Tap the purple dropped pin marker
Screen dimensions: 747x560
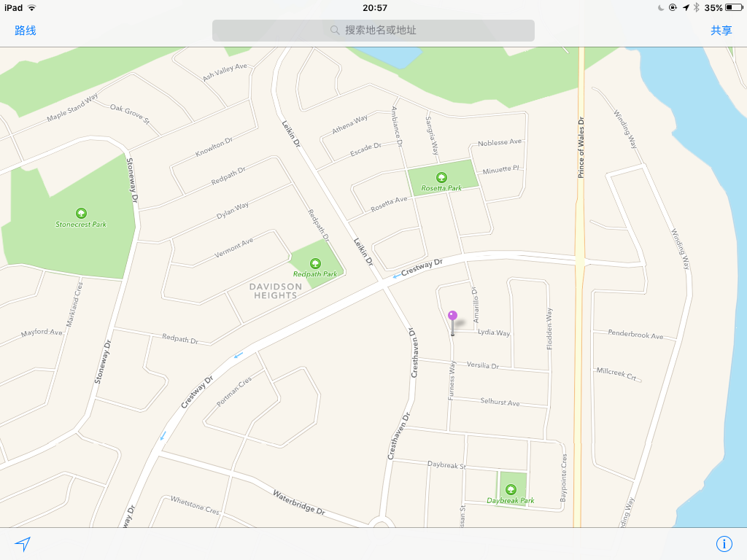(452, 322)
